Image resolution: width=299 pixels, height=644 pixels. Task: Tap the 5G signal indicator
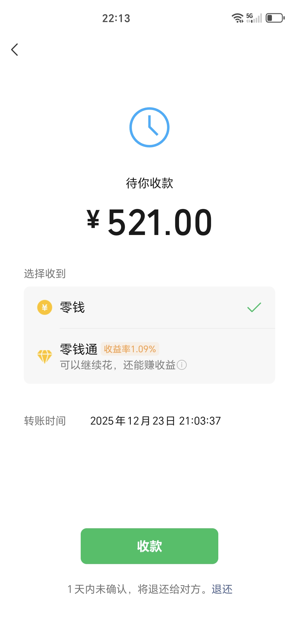click(x=254, y=18)
